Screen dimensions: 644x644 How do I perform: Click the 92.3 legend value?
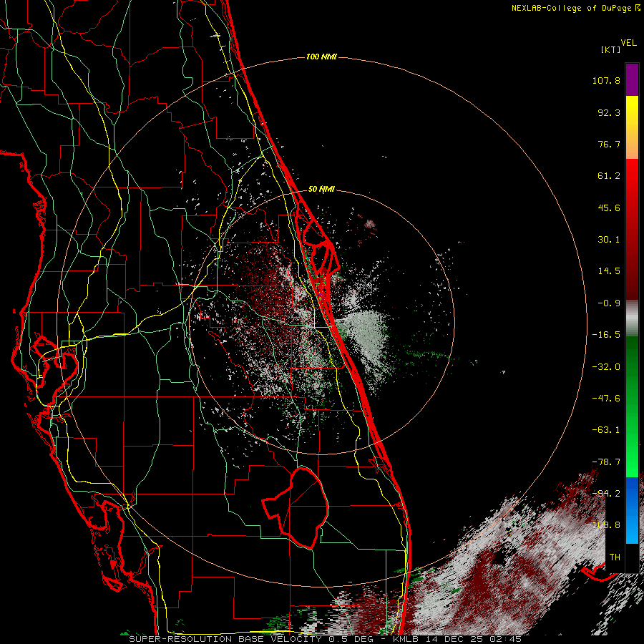tap(609, 112)
